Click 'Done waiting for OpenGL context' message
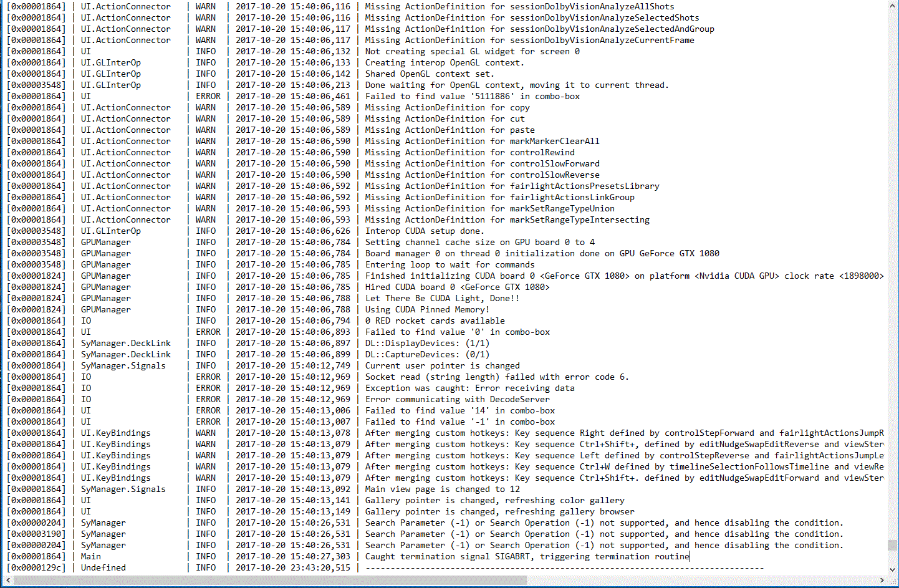 (517, 85)
